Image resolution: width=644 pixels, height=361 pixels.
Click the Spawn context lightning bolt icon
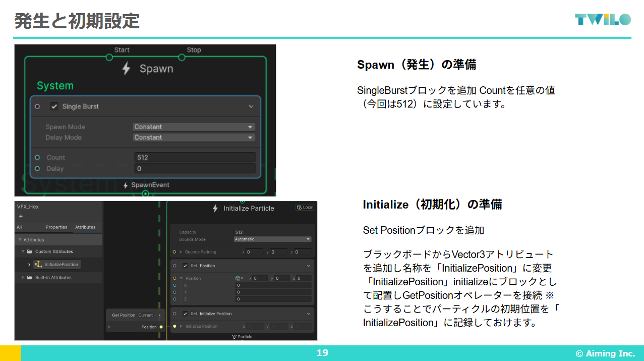(127, 69)
